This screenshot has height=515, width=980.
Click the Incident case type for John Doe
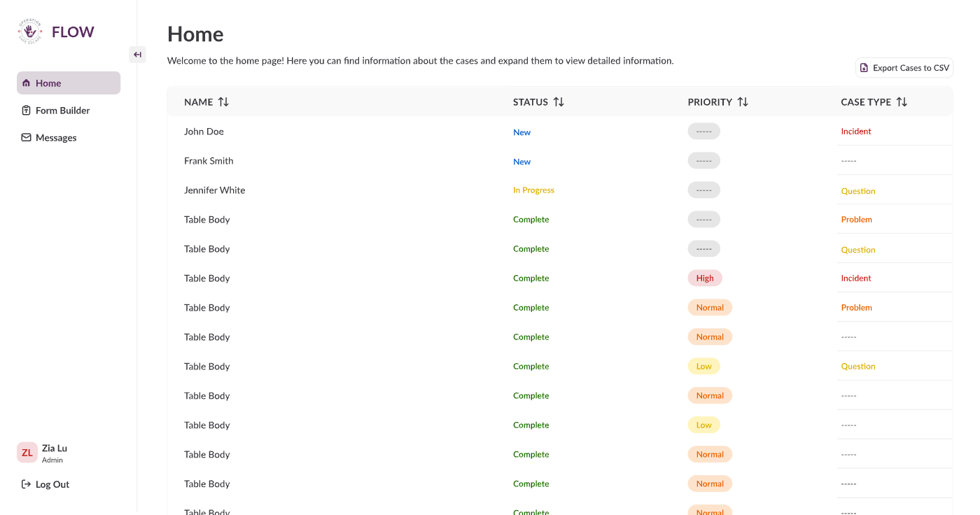tap(856, 132)
